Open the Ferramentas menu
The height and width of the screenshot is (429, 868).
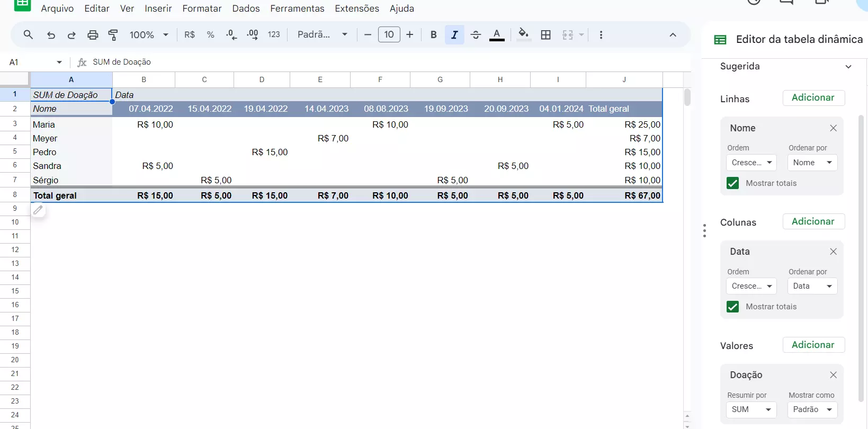[297, 8]
